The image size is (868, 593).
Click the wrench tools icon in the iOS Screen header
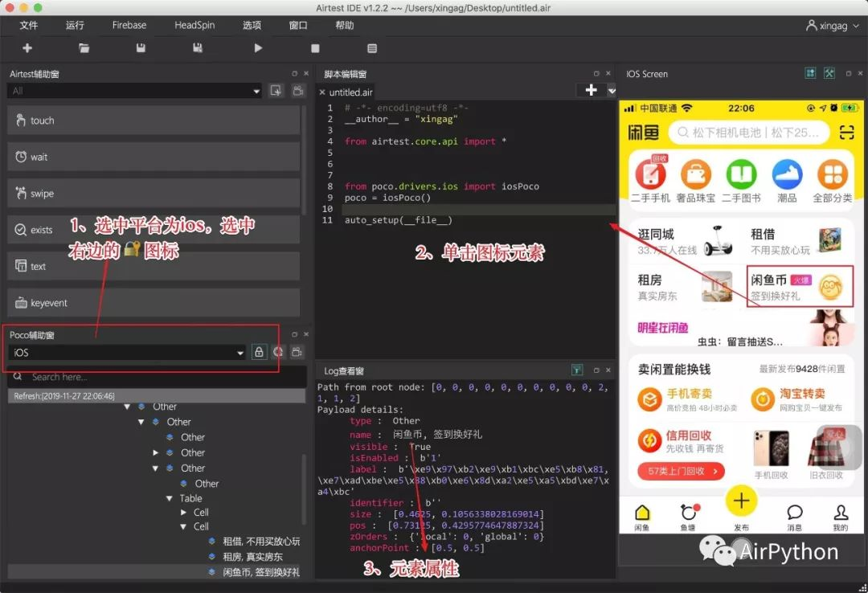pos(829,73)
